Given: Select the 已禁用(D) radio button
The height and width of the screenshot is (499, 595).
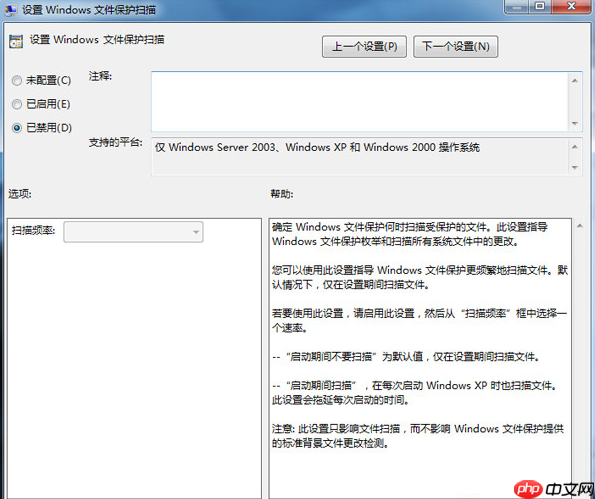Looking at the screenshot, I should 16,128.
